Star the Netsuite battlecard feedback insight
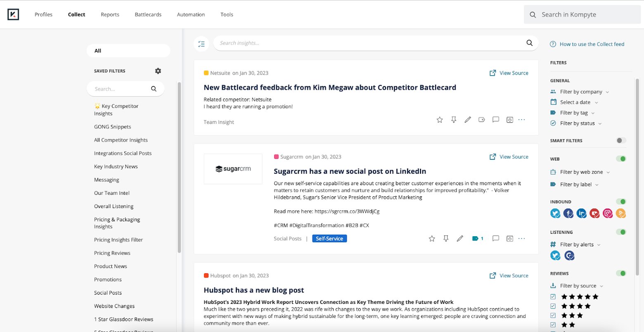The height and width of the screenshot is (332, 644). [x=440, y=120]
